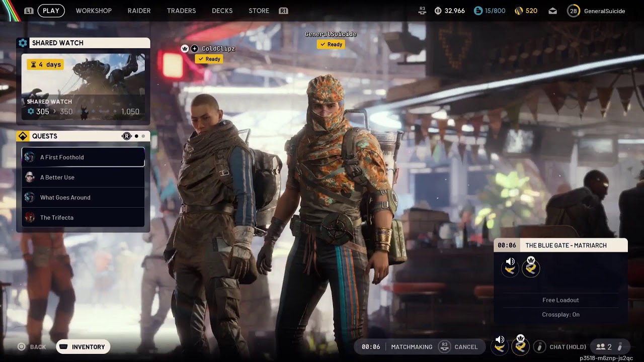Click the R stick icon in Quests header

126,136
